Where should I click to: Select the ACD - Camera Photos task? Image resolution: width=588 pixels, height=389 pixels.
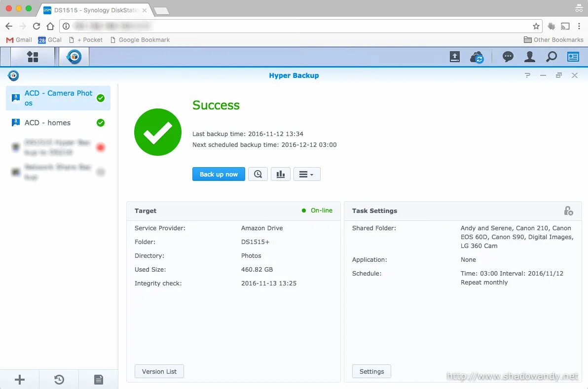58,98
